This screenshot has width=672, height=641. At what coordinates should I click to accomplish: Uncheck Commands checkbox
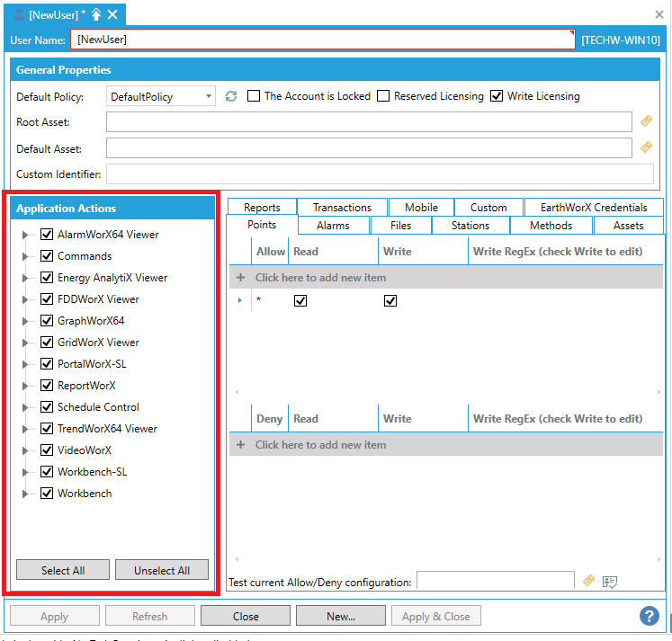click(x=47, y=255)
